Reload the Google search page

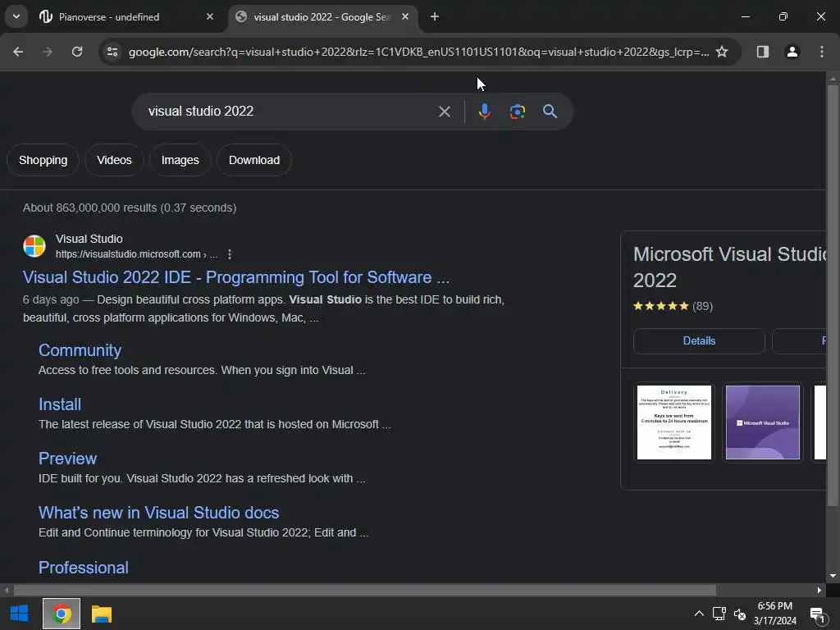77,52
